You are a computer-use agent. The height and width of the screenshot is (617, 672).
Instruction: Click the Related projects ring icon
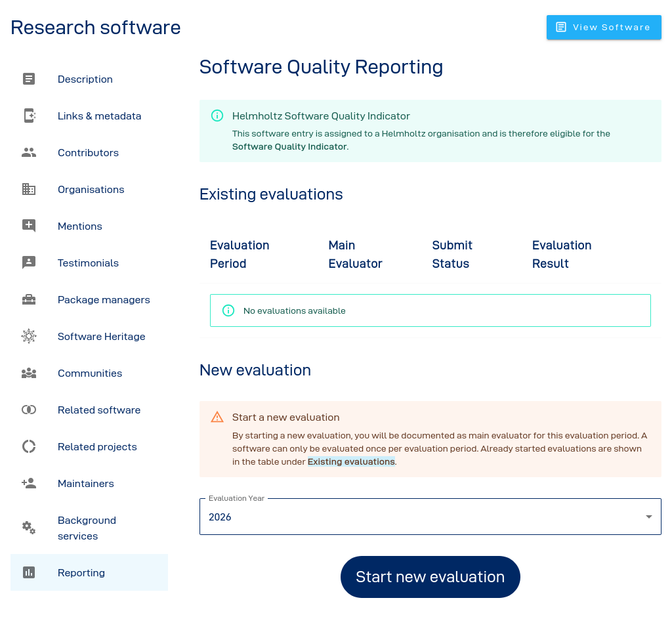29,446
